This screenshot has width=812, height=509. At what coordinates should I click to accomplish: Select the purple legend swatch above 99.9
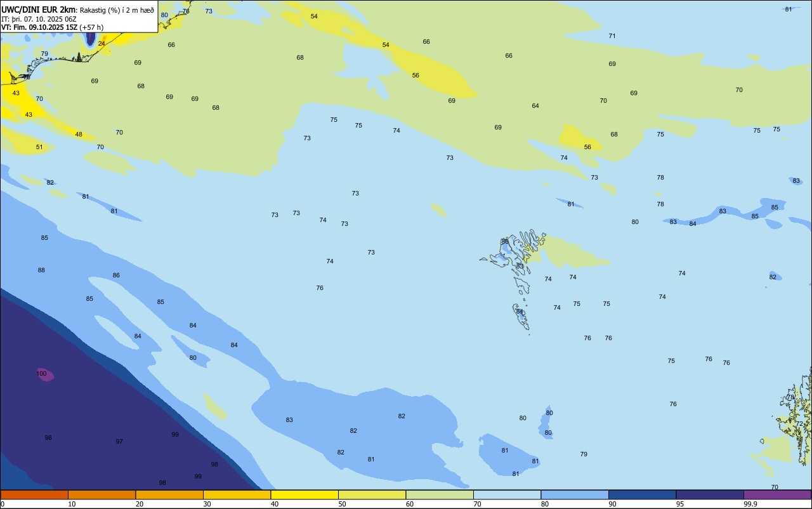pos(777,494)
